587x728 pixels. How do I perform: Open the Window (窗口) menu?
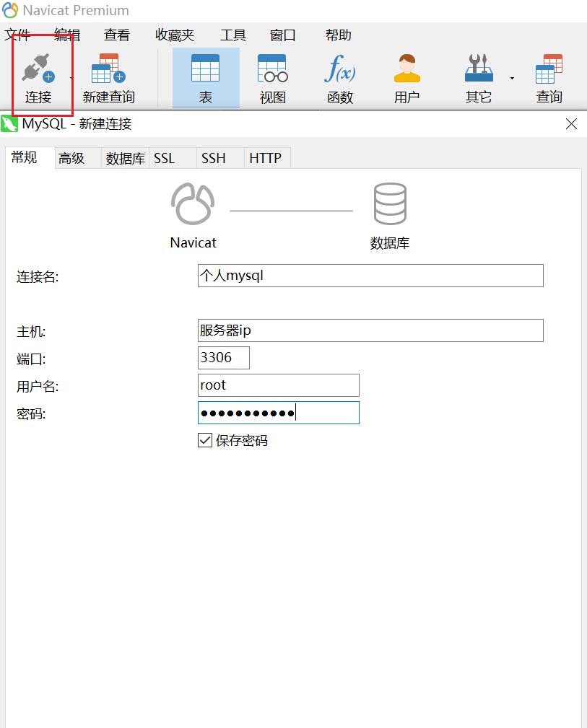click(282, 35)
